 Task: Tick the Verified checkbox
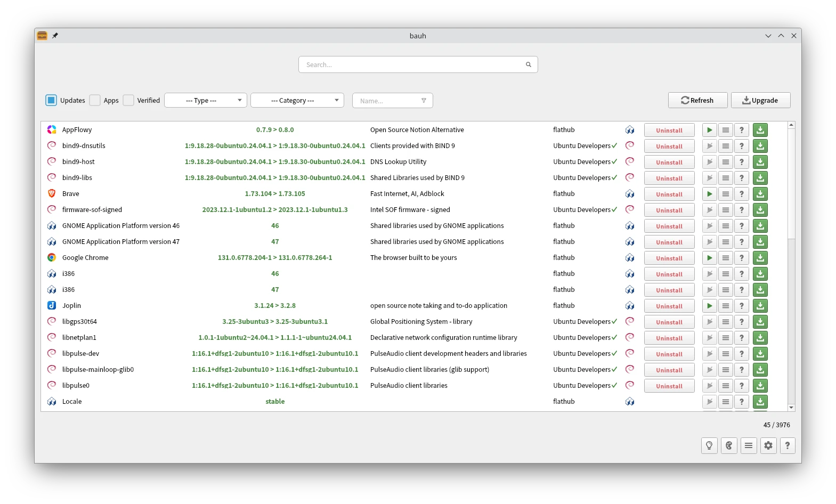[x=128, y=100]
